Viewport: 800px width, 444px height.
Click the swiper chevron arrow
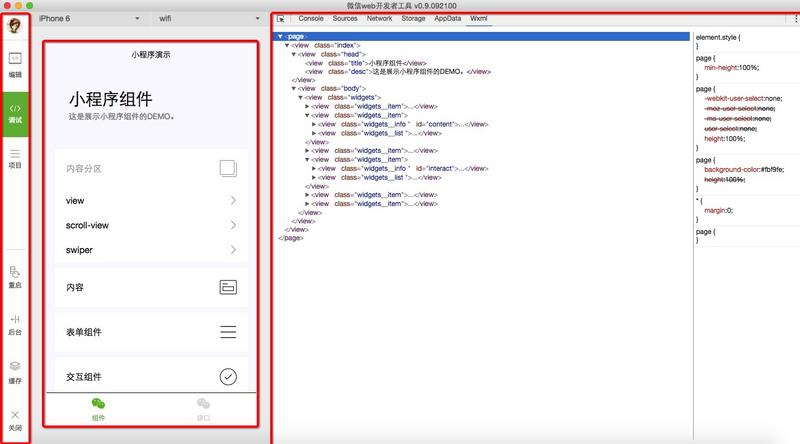[x=233, y=250]
